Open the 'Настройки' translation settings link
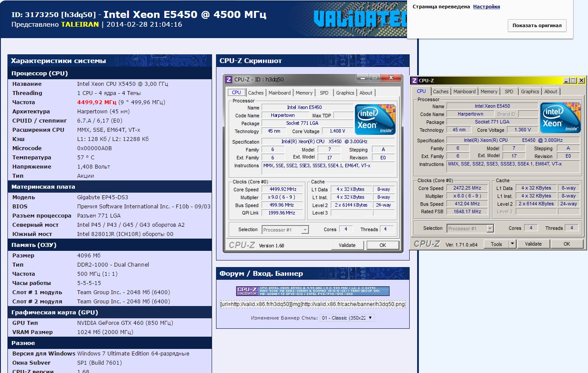The width and height of the screenshot is (588, 373). (486, 7)
